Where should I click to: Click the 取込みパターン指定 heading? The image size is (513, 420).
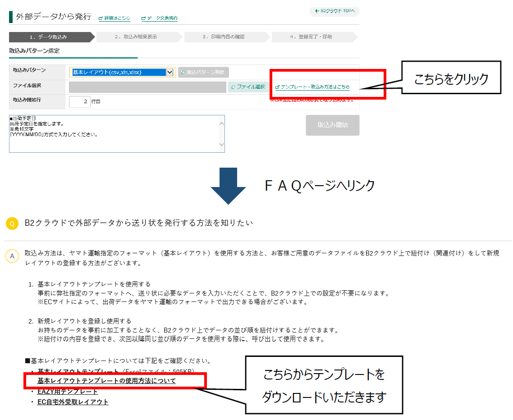coord(34,51)
